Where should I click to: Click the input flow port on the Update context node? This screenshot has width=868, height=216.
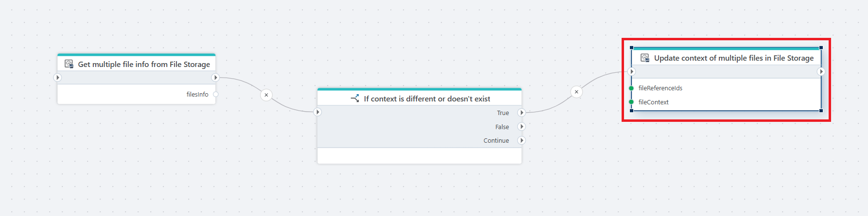point(632,72)
